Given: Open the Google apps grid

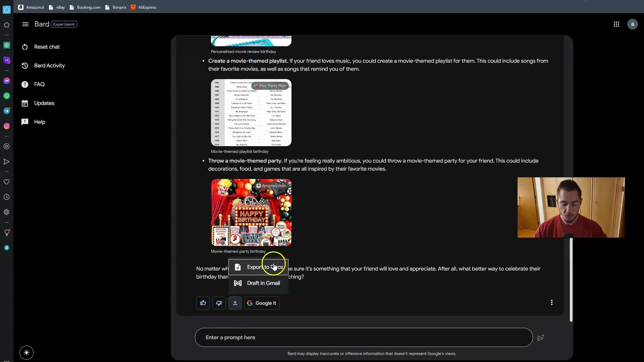Looking at the screenshot, I should coord(616,24).
